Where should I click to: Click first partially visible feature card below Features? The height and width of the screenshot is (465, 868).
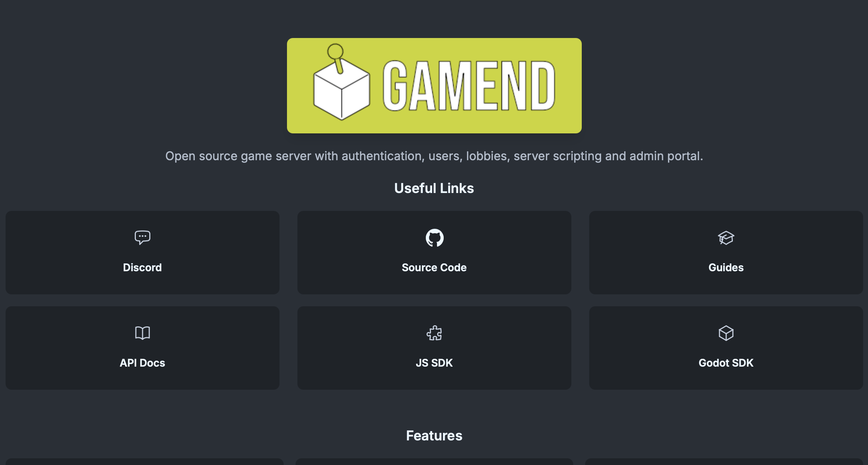(x=144, y=462)
